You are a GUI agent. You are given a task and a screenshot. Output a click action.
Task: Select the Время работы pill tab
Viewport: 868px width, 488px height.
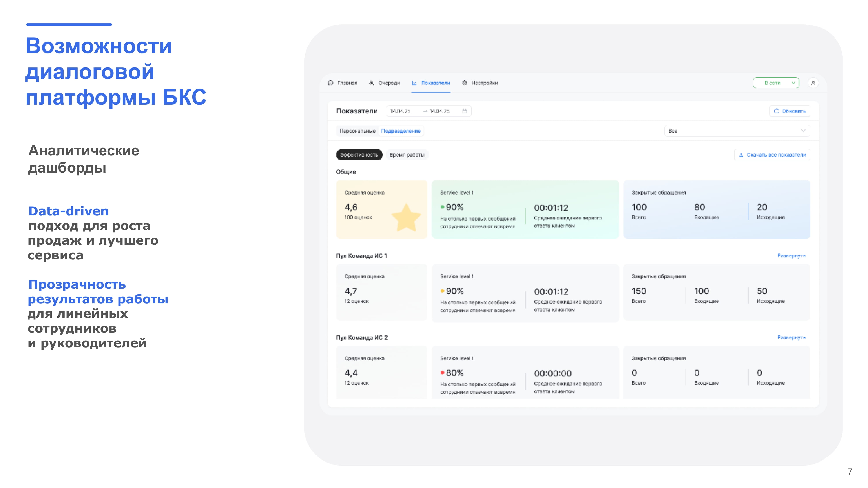pos(407,155)
